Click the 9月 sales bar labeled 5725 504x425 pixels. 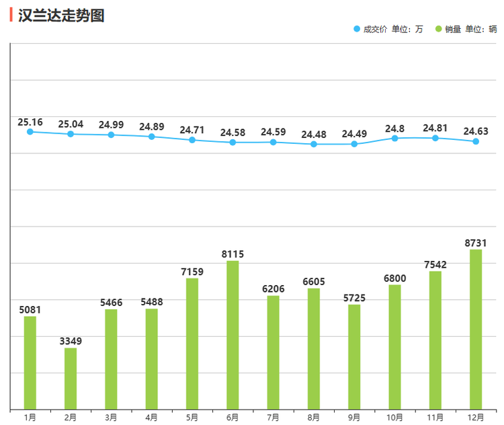point(354,356)
